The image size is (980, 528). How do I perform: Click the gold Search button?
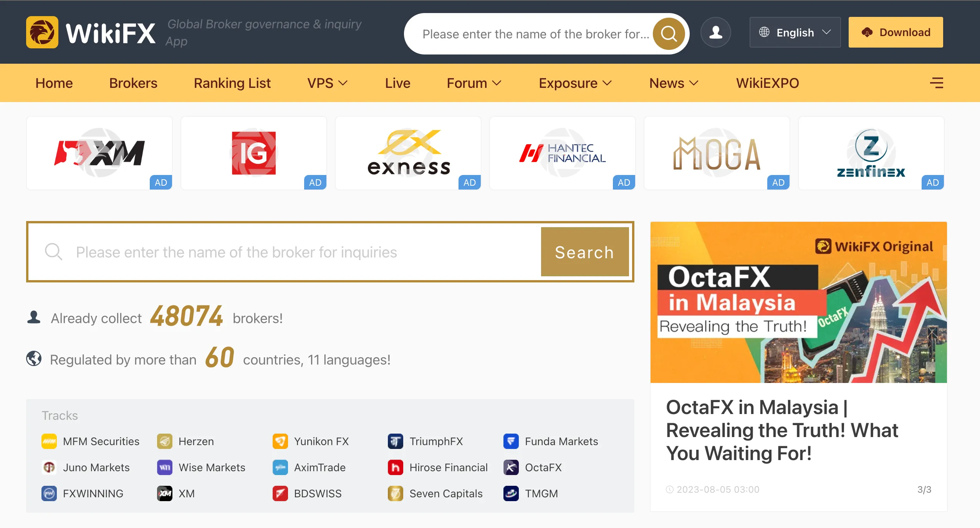point(585,252)
